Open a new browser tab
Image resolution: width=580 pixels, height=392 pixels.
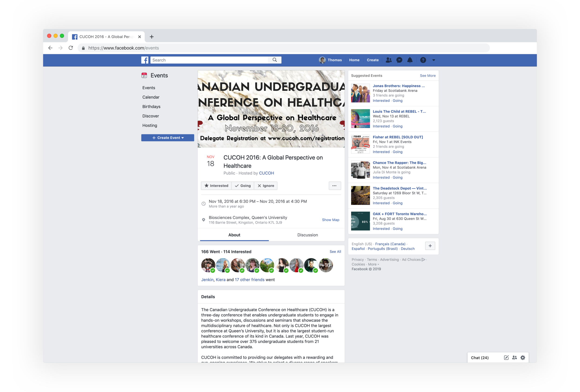click(x=151, y=37)
